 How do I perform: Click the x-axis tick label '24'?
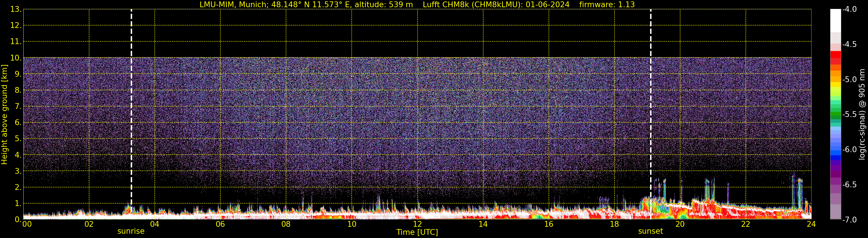click(811, 224)
